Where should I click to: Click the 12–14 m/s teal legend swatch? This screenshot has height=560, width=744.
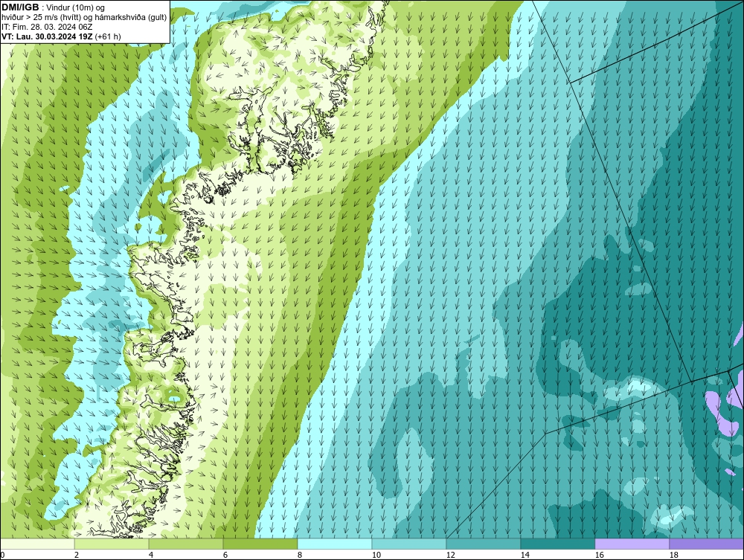[484, 544]
